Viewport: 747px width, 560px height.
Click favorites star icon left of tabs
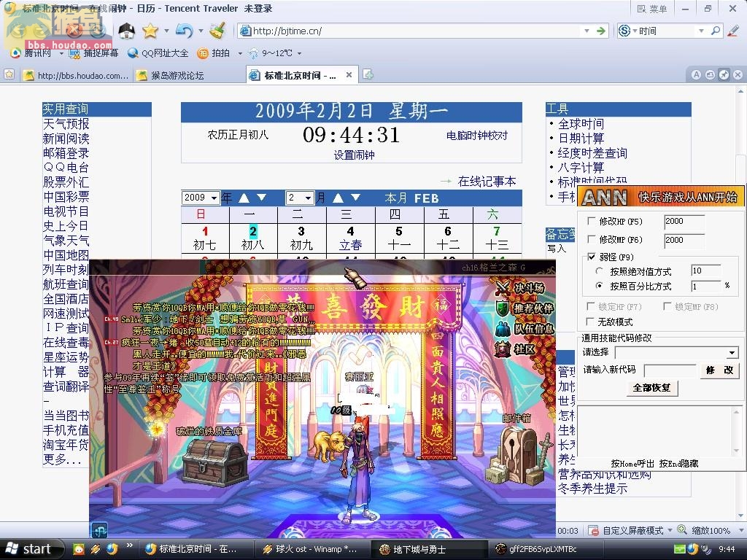(9, 75)
